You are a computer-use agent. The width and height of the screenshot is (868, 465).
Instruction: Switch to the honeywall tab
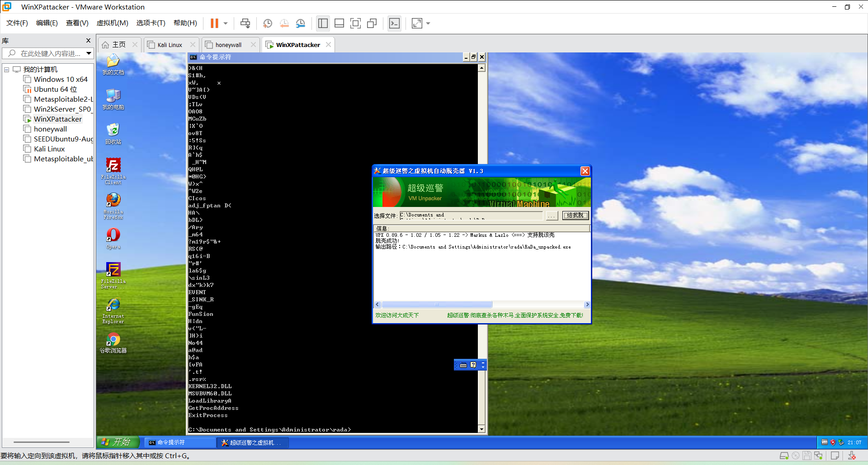click(228, 45)
